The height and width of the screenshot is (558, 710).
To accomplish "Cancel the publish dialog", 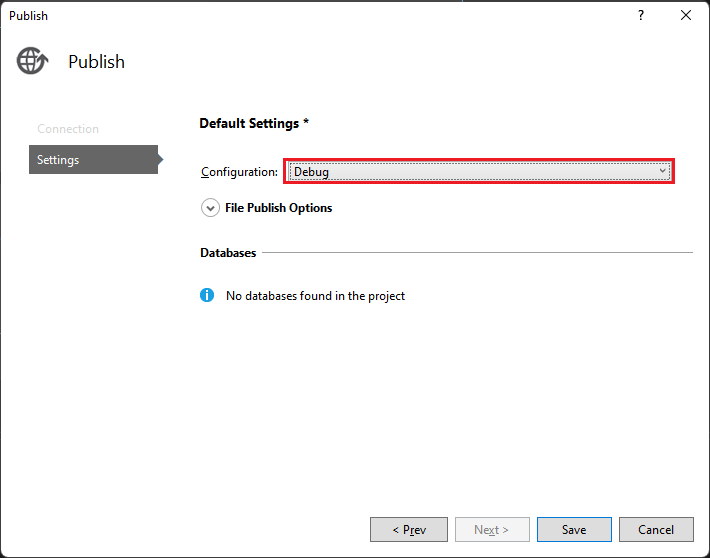I will [x=656, y=530].
